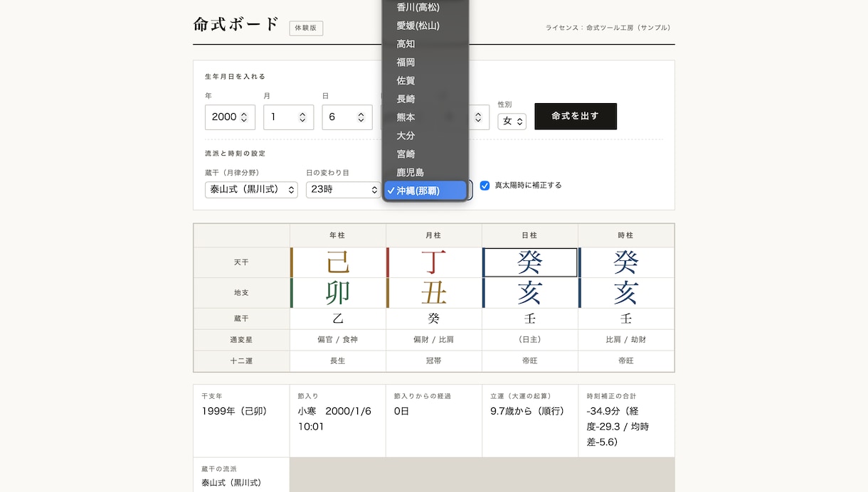Pick 熊本 from the location list
Screen dimensions: 868x492
point(425,117)
